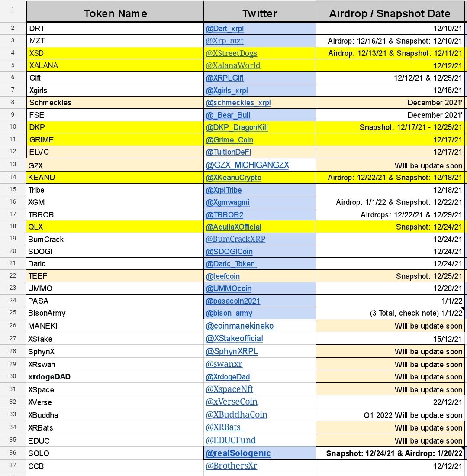Open the @coinmanekineko link
The height and width of the screenshot is (476, 467).
pyautogui.click(x=239, y=326)
